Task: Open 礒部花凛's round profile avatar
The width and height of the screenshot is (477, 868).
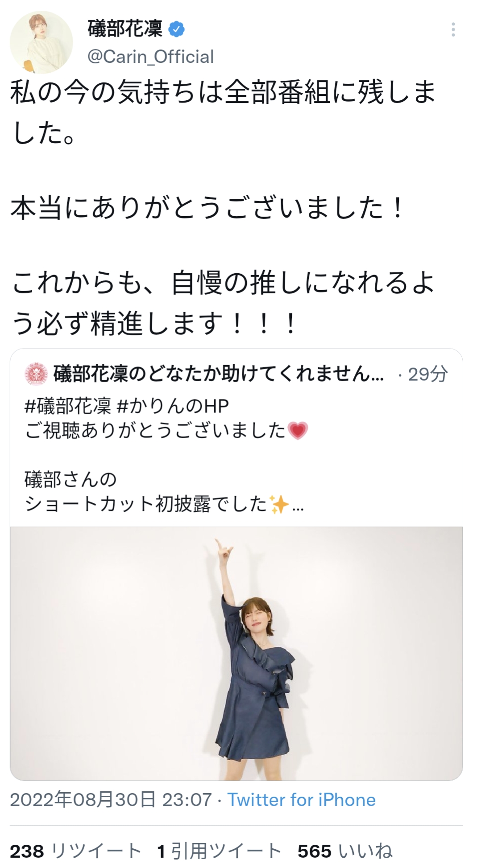Action: pos(41,42)
